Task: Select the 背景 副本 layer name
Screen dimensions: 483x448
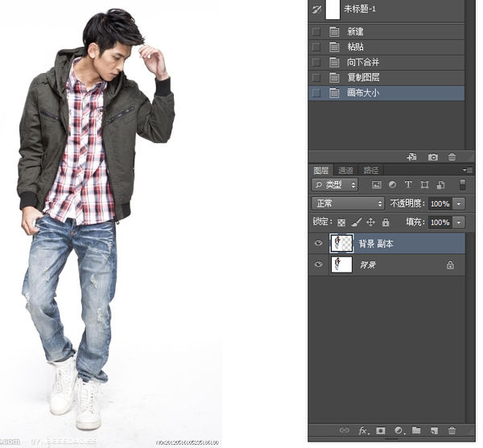Action: 376,244
